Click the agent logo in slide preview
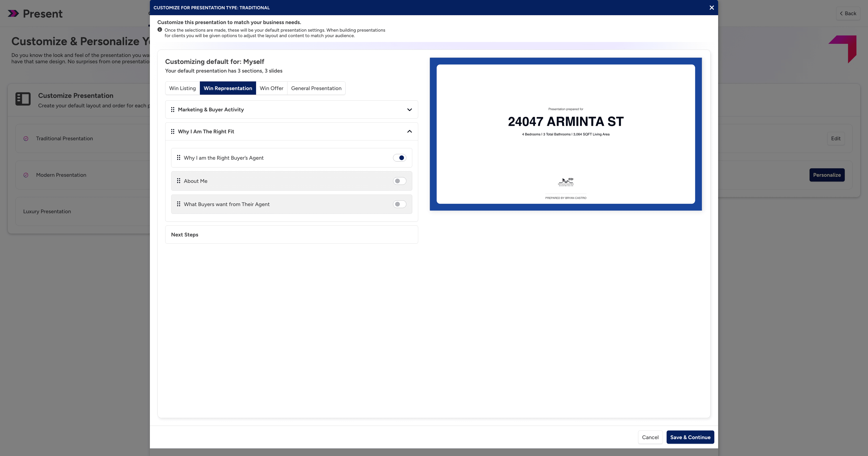868x456 pixels. click(566, 182)
